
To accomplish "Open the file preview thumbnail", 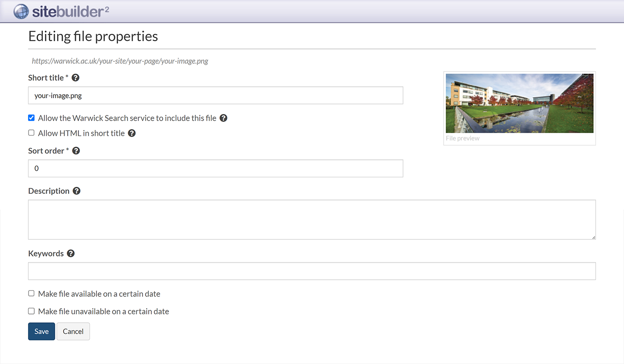I will point(520,103).
